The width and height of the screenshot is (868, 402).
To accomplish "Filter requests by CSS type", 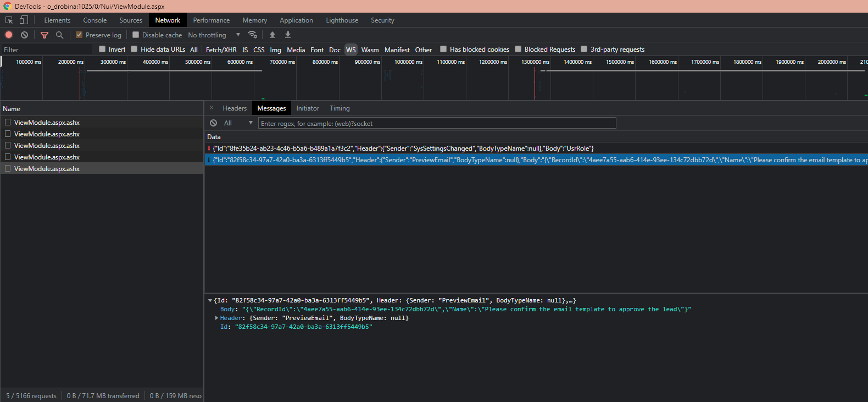I will coord(259,49).
